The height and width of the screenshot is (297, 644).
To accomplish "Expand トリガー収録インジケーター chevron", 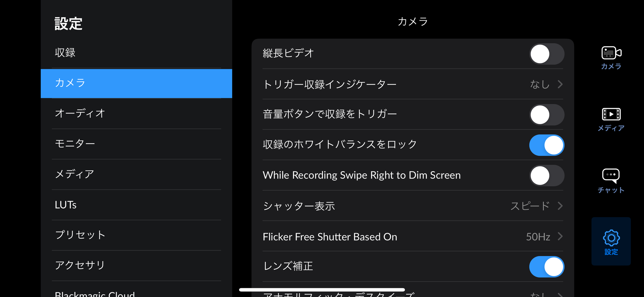I will click(560, 84).
